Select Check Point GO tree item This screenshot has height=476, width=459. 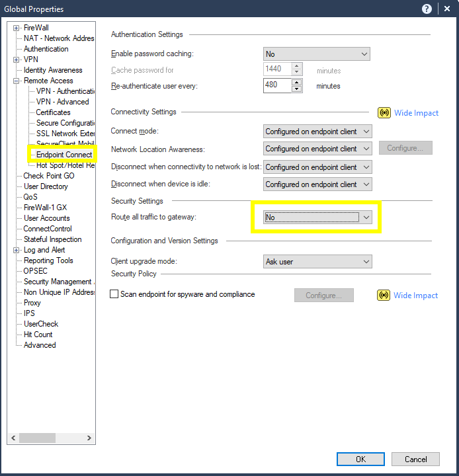pos(49,176)
